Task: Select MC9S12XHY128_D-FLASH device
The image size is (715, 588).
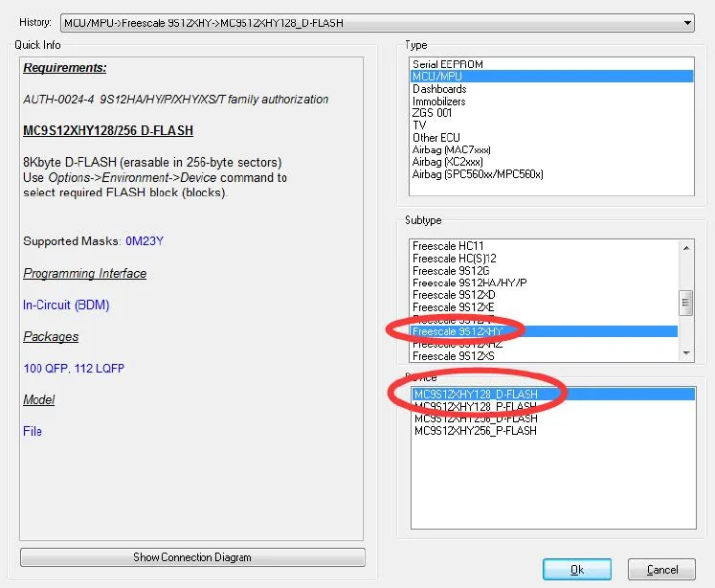Action: pyautogui.click(x=553, y=395)
